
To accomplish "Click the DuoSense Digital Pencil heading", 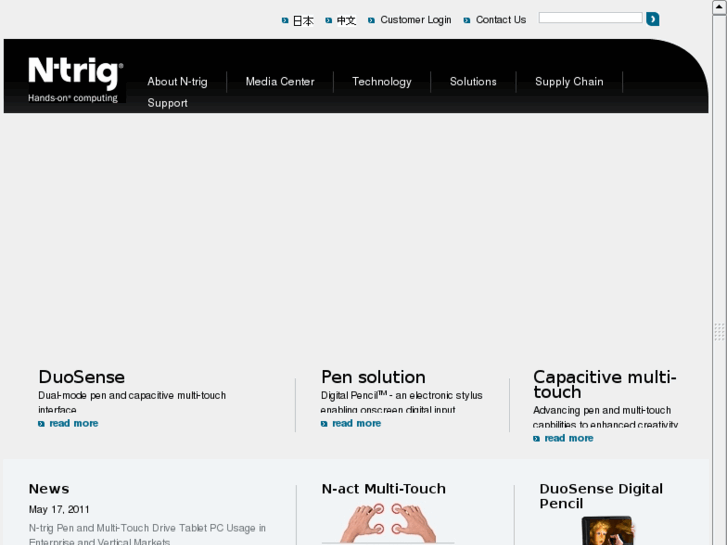I will point(601,496).
